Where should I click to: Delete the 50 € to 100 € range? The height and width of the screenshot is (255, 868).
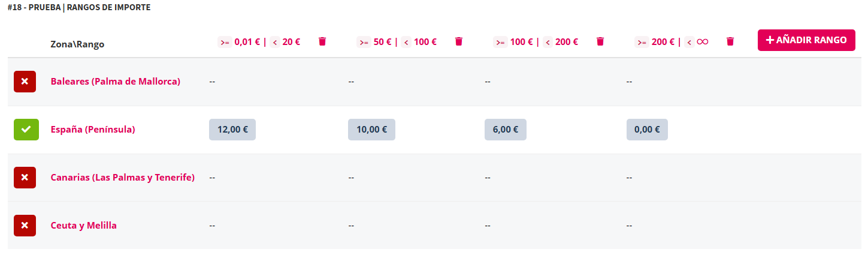pos(459,41)
